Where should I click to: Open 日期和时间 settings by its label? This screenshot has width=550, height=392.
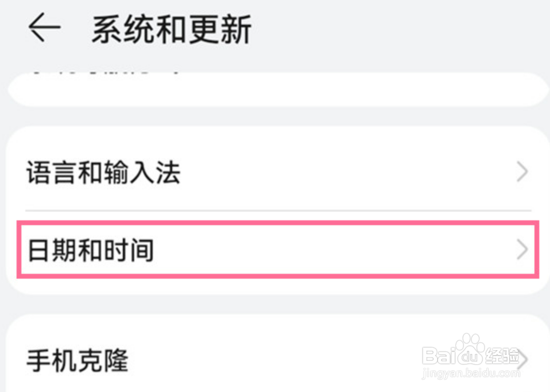click(91, 250)
